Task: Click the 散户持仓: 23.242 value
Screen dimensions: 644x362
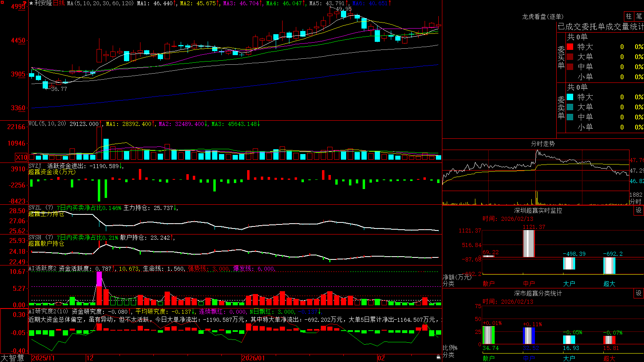Action: (145, 238)
